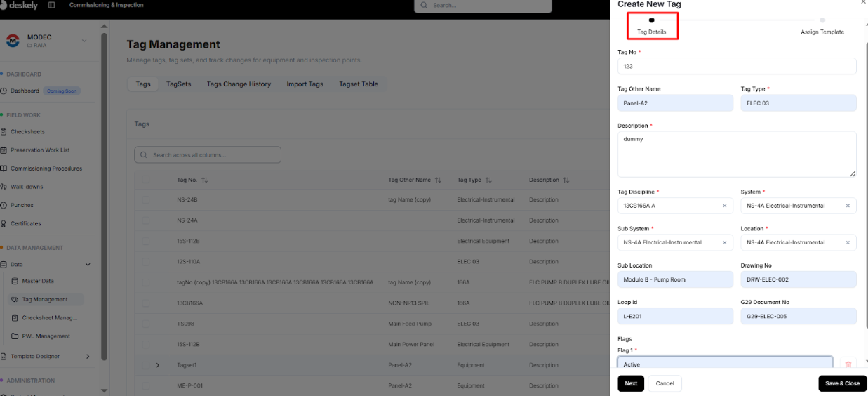Select the 13CB166A row checkbox
Viewport: 868px width, 396px height.
pos(146,303)
